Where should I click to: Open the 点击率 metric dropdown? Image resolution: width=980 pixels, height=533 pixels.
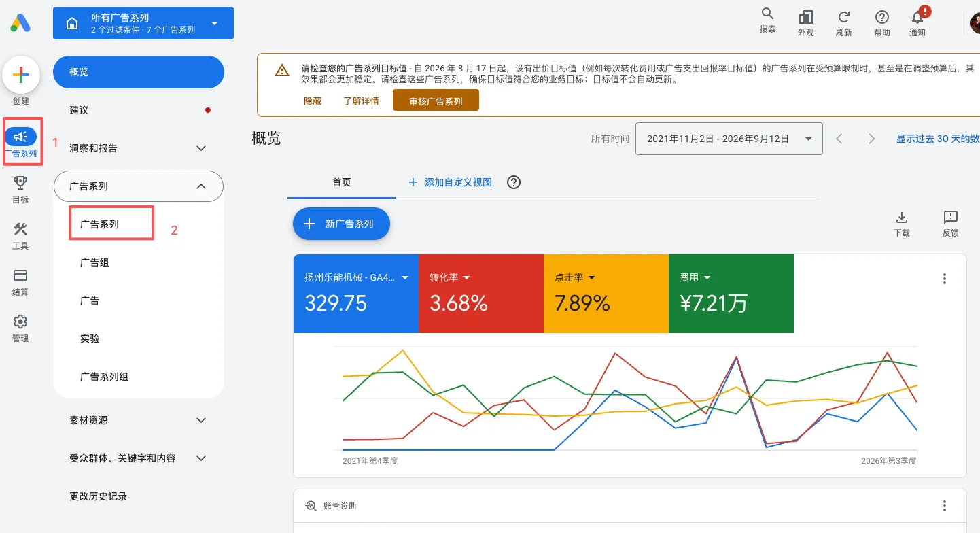592,278
